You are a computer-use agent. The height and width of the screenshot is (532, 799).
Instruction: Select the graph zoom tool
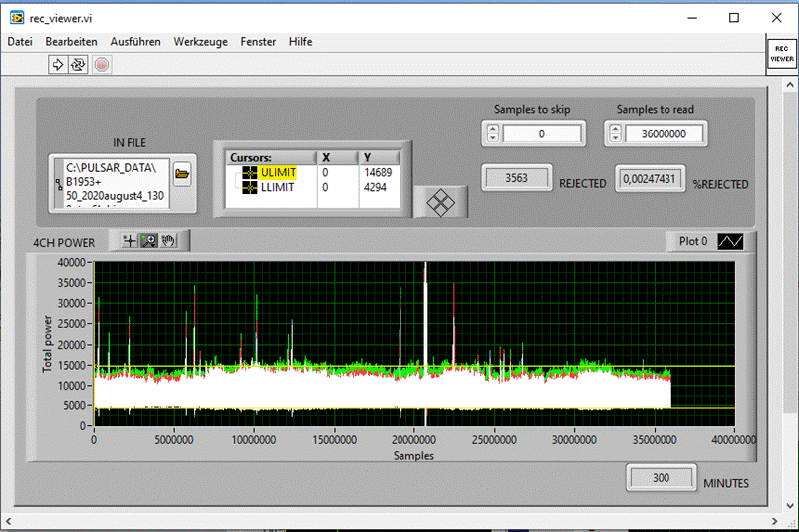pyautogui.click(x=148, y=241)
